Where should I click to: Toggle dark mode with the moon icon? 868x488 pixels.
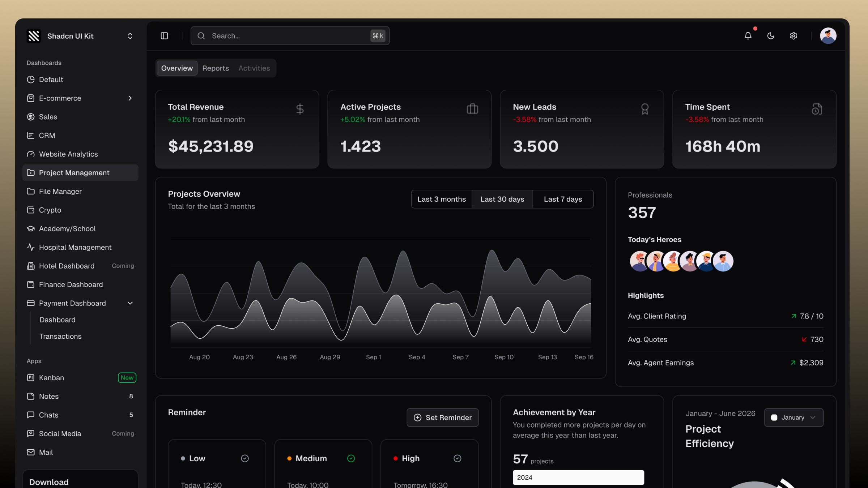click(771, 35)
